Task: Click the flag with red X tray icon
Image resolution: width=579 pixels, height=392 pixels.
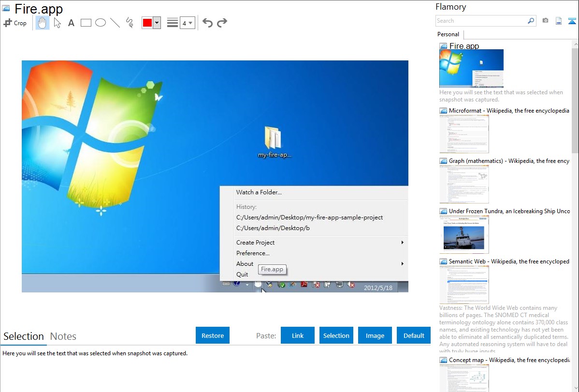Action: click(316, 284)
